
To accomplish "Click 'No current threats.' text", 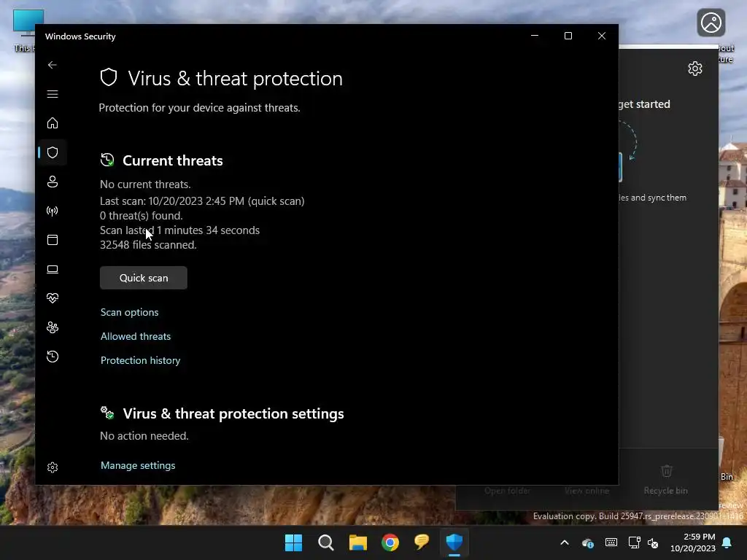I will point(145,184).
